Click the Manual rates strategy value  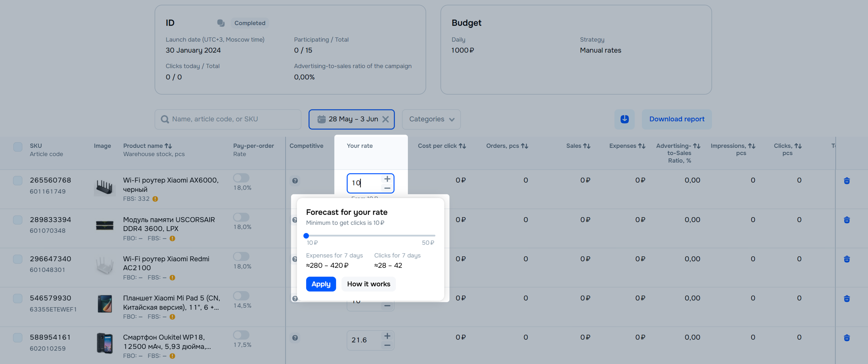coord(600,50)
